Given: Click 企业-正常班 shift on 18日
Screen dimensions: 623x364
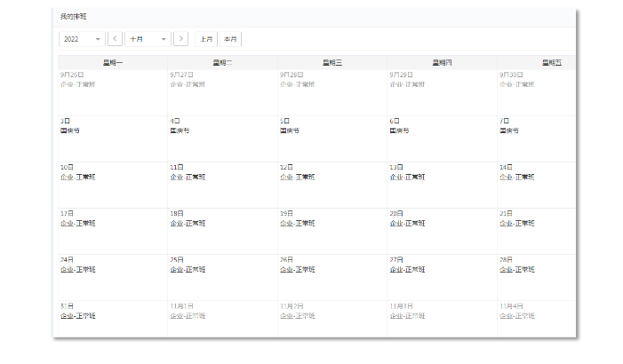Looking at the screenshot, I should click(x=188, y=223).
